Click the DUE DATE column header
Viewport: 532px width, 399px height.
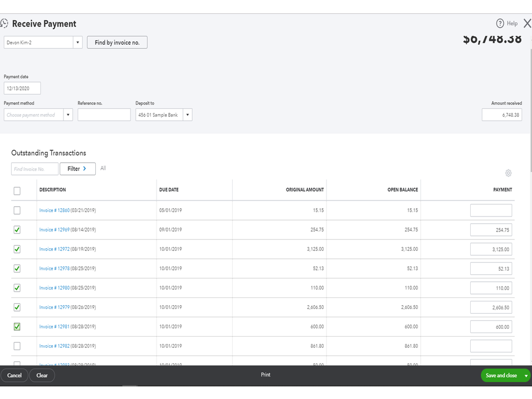pos(169,190)
